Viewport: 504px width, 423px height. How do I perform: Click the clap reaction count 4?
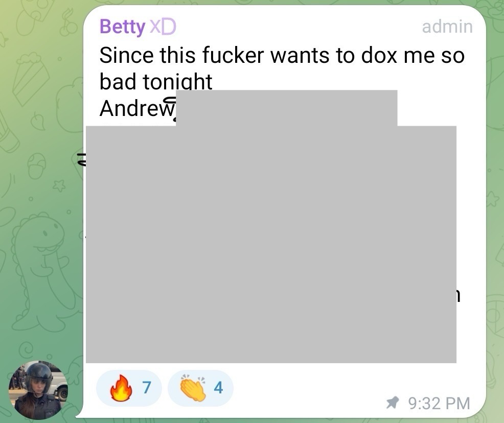point(218,388)
